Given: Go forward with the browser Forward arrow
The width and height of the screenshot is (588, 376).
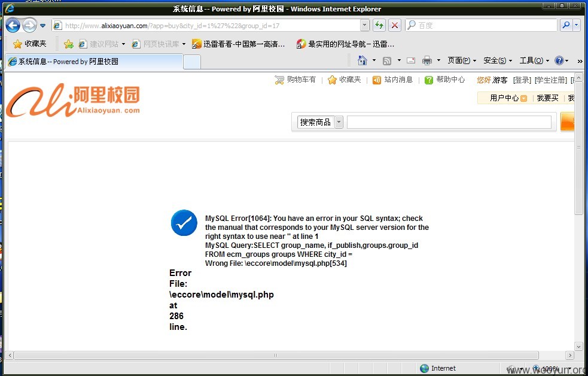Looking at the screenshot, I should click(x=29, y=26).
